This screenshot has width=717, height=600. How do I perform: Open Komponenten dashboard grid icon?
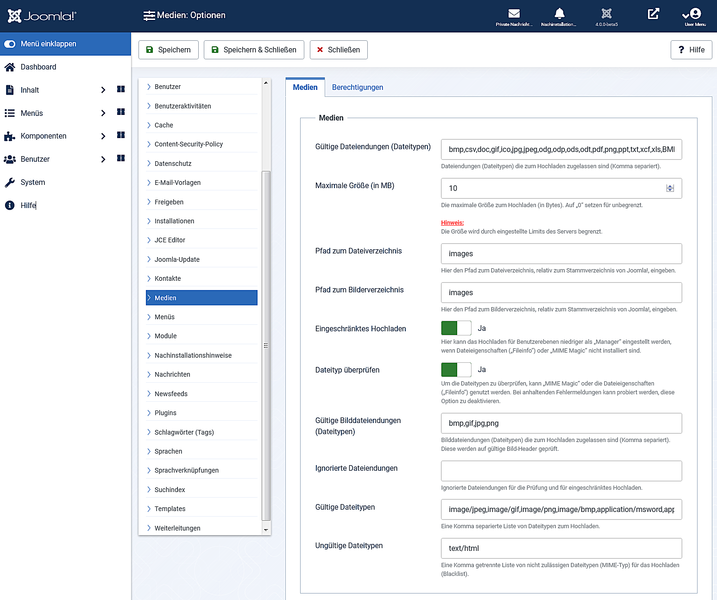[x=121, y=135]
